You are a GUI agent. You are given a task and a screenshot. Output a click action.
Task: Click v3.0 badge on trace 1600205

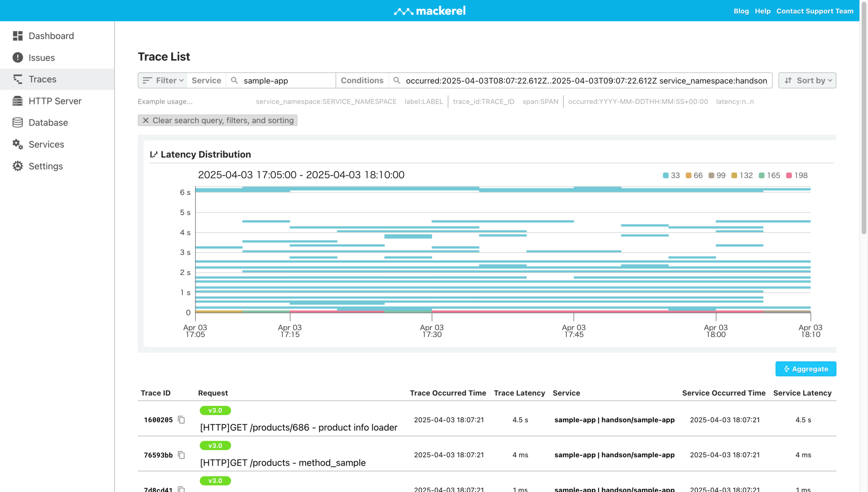pyautogui.click(x=215, y=410)
